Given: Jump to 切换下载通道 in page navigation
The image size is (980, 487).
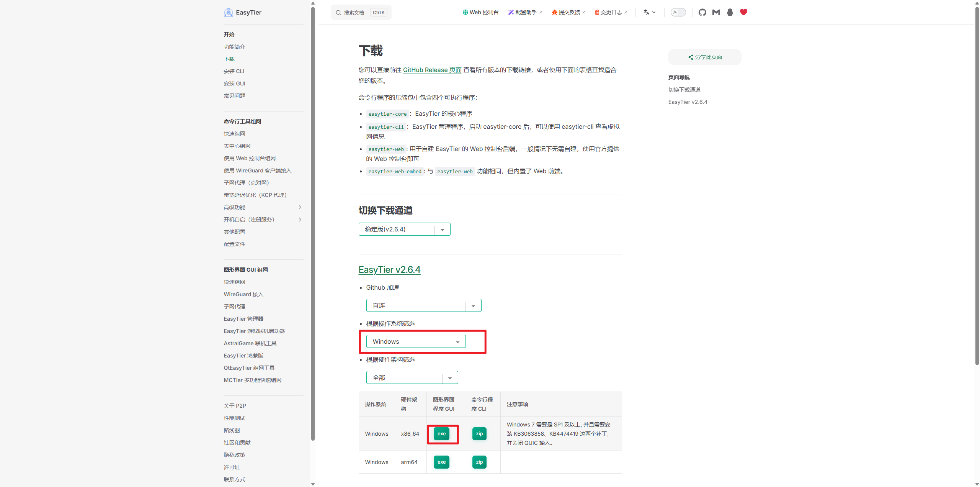Looking at the screenshot, I should 684,90.
